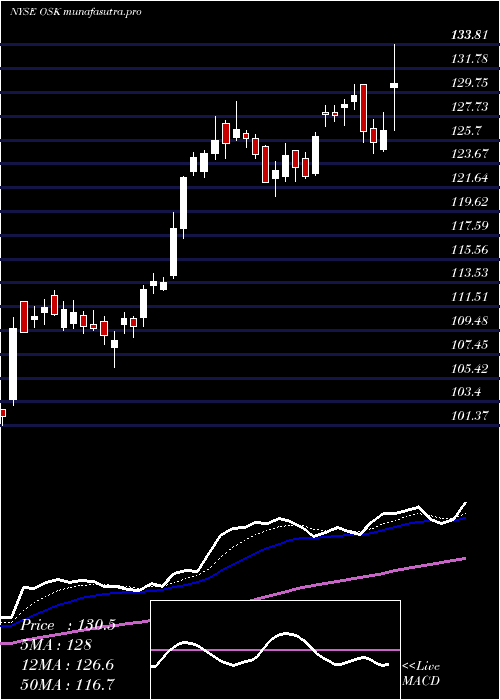Click the 109.48 price axis label
Screen dimensions: 500x700
[x=469, y=321]
